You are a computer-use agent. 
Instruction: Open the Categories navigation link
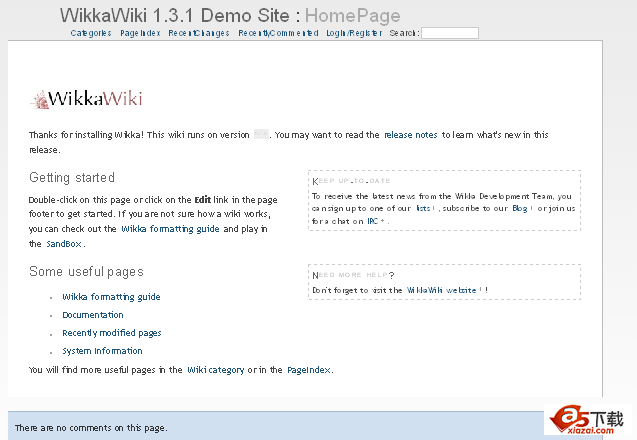pyautogui.click(x=91, y=33)
